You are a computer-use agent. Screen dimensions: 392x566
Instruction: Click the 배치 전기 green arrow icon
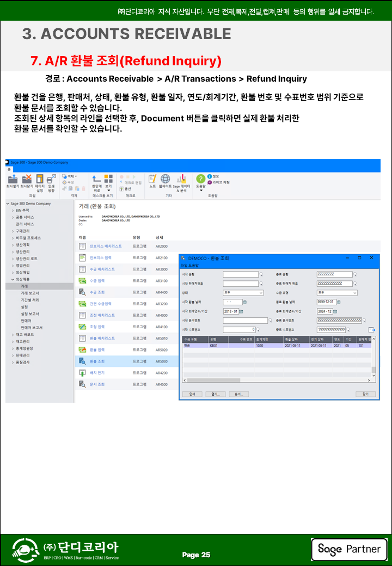point(82,373)
